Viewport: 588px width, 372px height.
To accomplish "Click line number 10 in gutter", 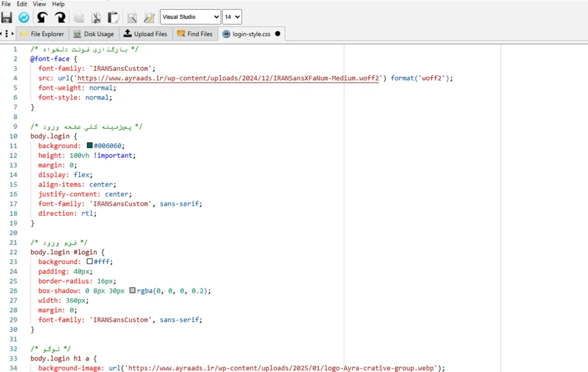I will (x=14, y=136).
